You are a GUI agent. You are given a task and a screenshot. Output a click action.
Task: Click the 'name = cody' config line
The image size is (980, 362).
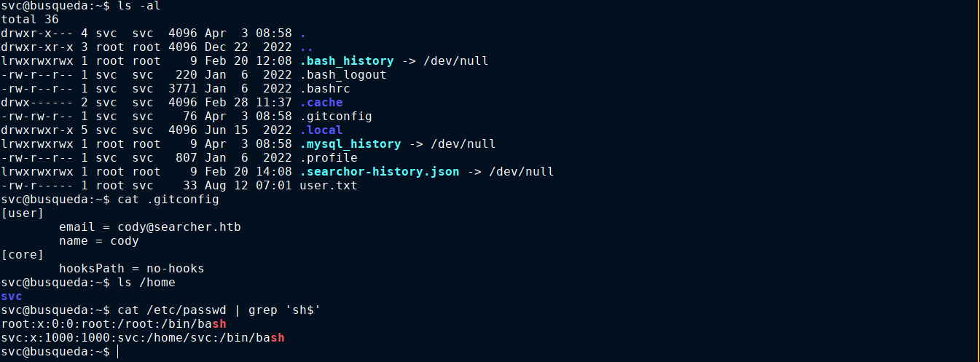[99, 241]
